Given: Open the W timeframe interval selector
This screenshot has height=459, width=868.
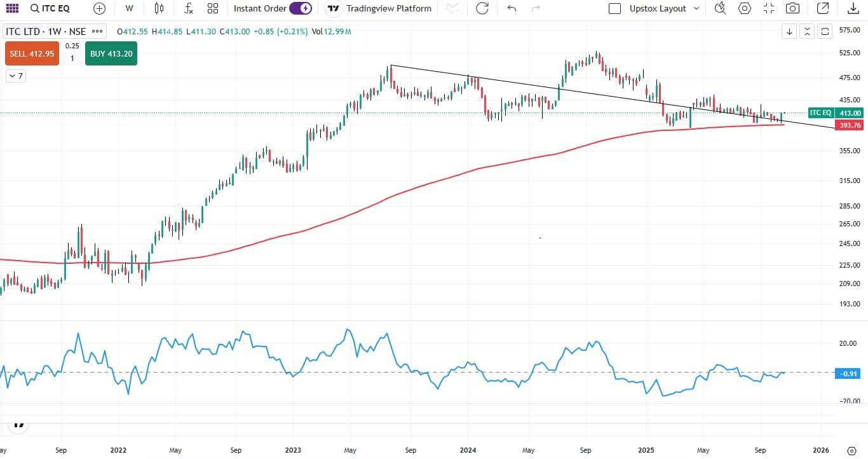Looking at the screenshot, I should coord(129,8).
